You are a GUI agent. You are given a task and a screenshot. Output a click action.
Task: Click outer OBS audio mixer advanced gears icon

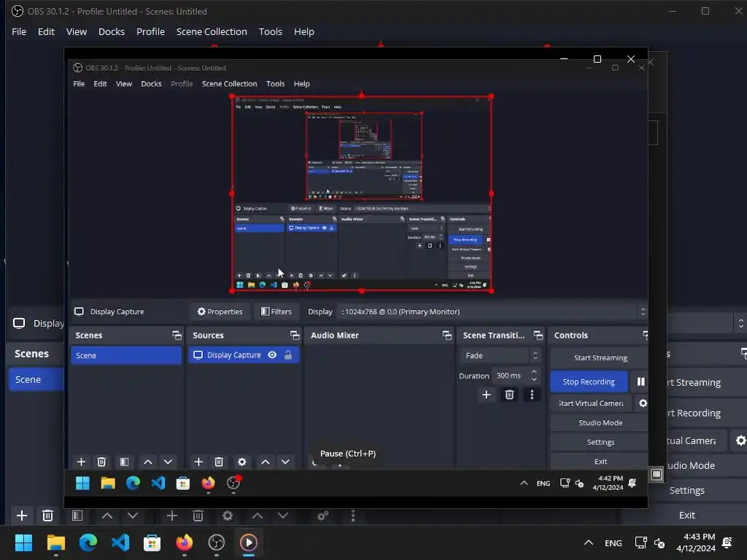tap(323, 516)
